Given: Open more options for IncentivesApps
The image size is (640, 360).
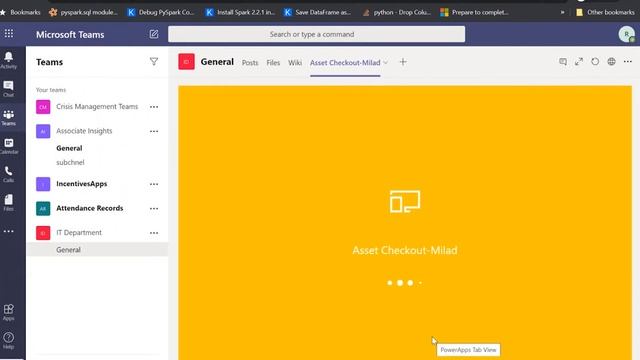Looking at the screenshot, I should (x=154, y=184).
